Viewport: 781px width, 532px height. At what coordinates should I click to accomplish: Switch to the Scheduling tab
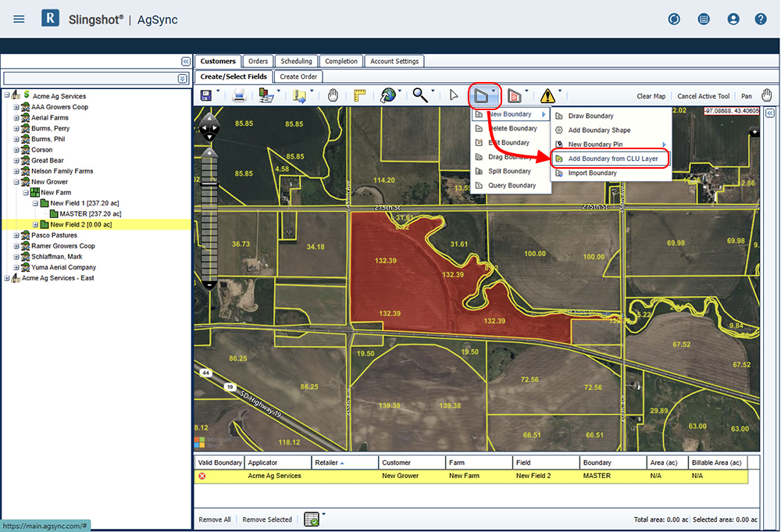[296, 61]
